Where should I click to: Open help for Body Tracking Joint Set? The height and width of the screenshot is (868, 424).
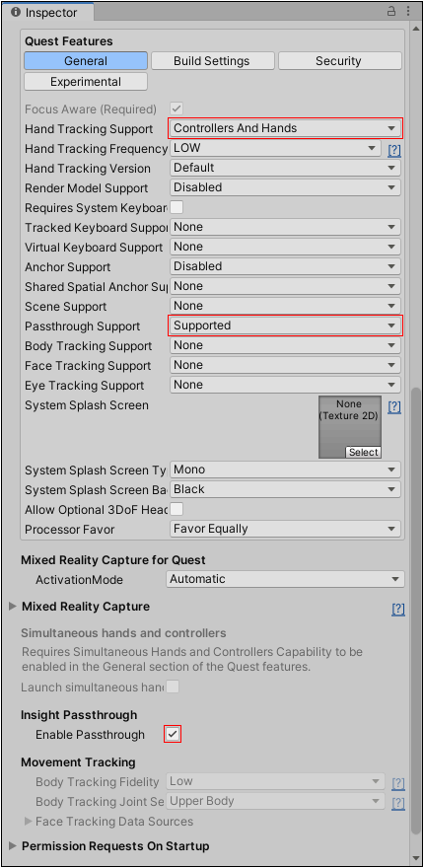[398, 803]
